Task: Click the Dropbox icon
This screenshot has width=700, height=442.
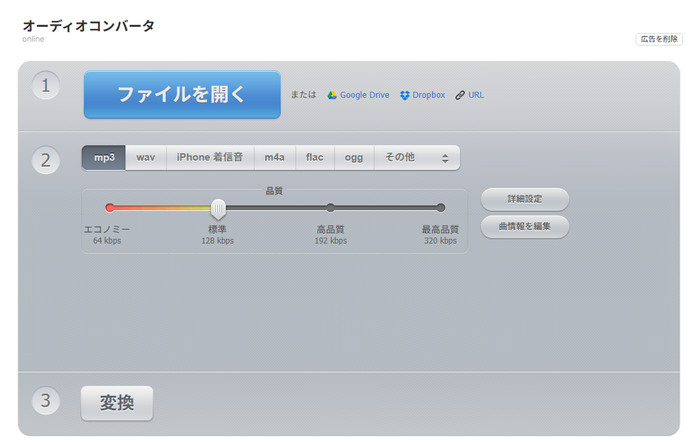Action: [404, 95]
